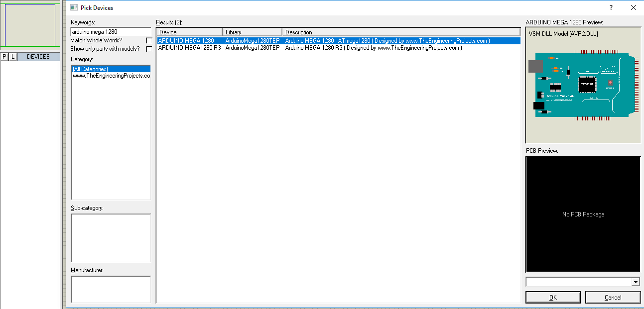This screenshot has width=644, height=309.
Task: Click Library cell of ARDUINO MEGA1280 R3 row
Action: coord(252,48)
